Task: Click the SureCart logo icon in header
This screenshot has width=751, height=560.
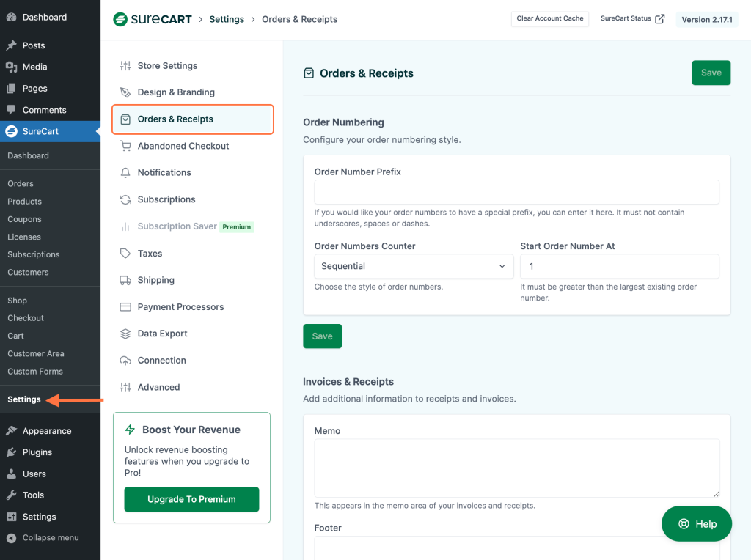Action: pos(120,19)
